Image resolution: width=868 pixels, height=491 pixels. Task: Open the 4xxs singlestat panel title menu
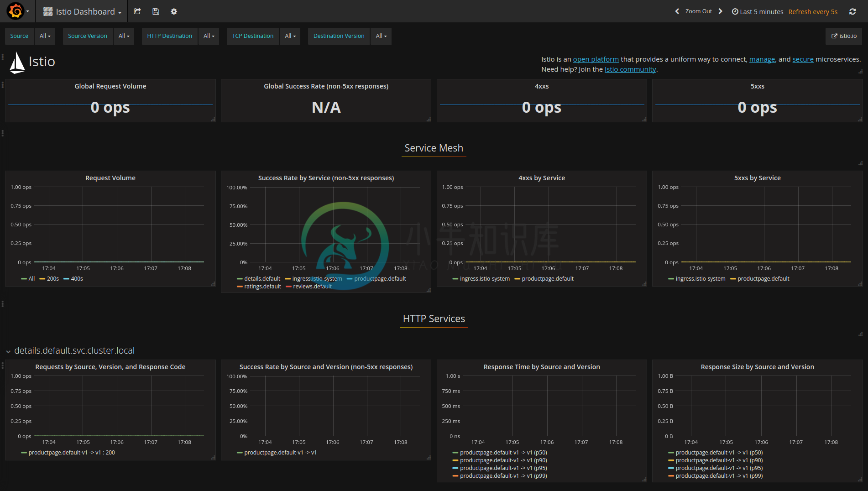click(542, 86)
